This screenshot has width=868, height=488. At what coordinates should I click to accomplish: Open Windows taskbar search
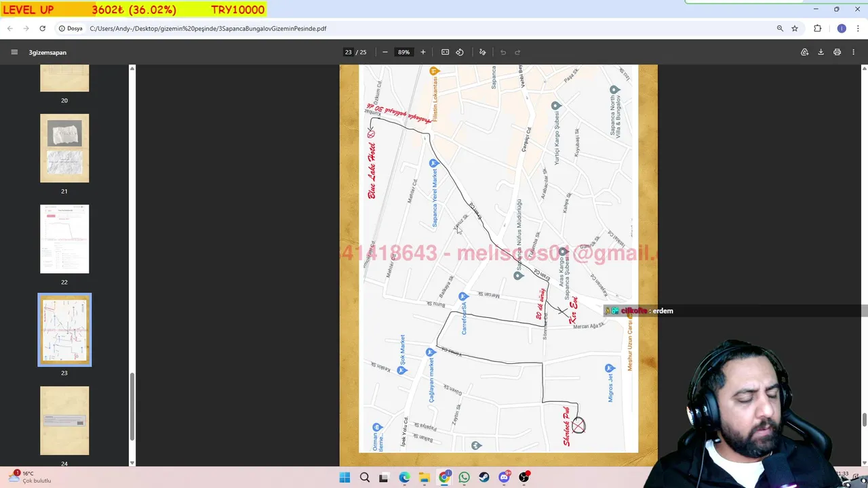coord(365,477)
